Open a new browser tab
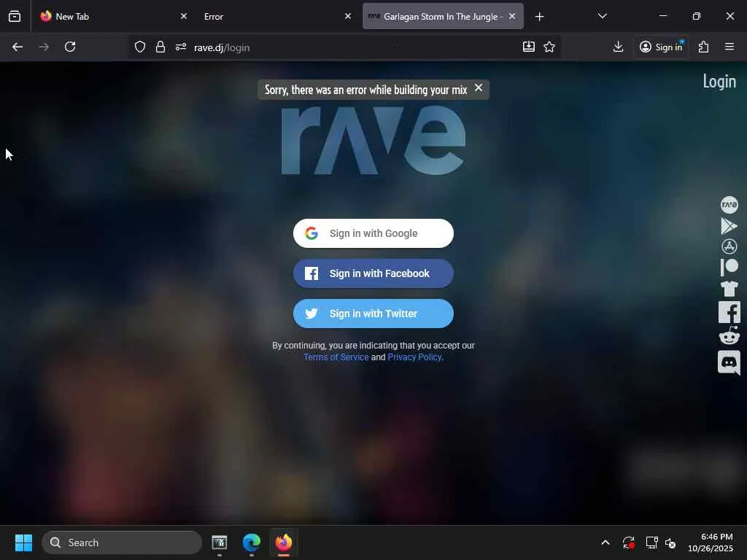The height and width of the screenshot is (560, 747). point(539,17)
